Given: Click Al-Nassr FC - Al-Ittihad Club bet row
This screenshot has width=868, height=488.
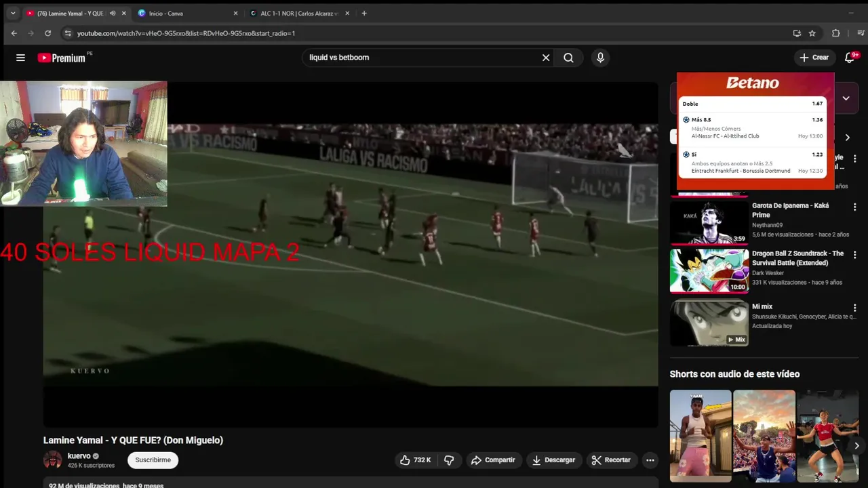Looking at the screenshot, I should tap(753, 127).
